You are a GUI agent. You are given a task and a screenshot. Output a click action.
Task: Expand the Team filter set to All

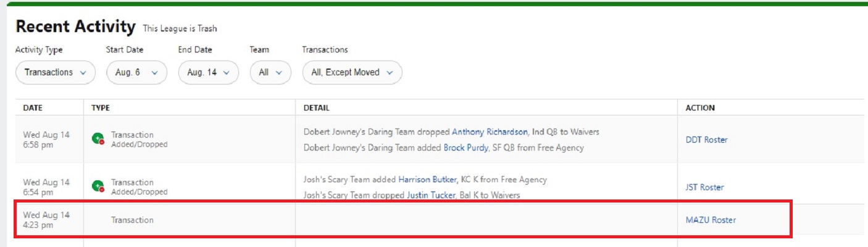click(270, 72)
